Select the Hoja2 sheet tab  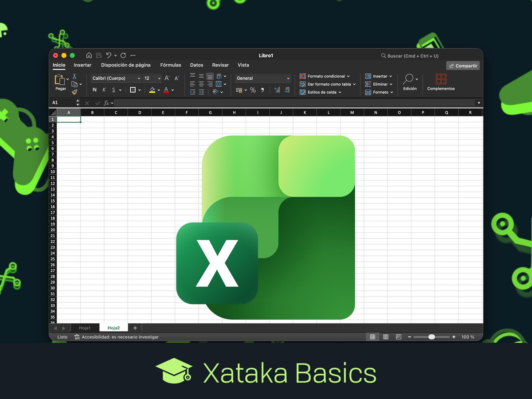coord(113,328)
